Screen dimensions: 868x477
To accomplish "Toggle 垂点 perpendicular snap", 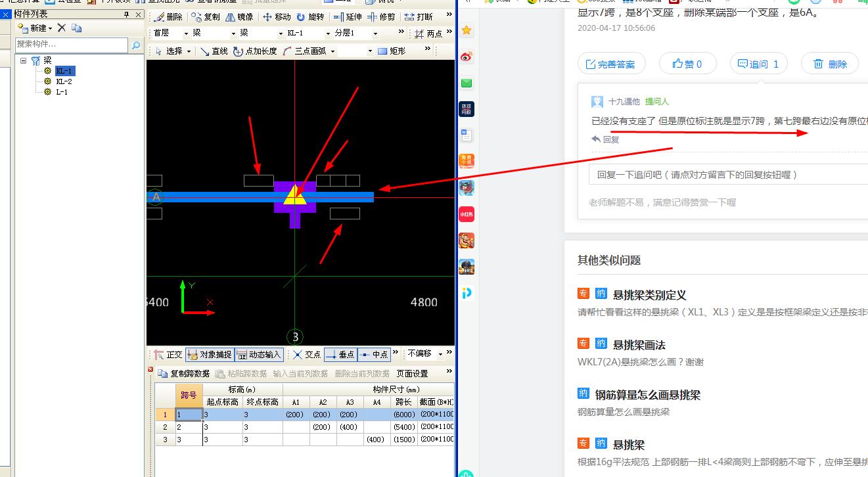I will pyautogui.click(x=340, y=354).
